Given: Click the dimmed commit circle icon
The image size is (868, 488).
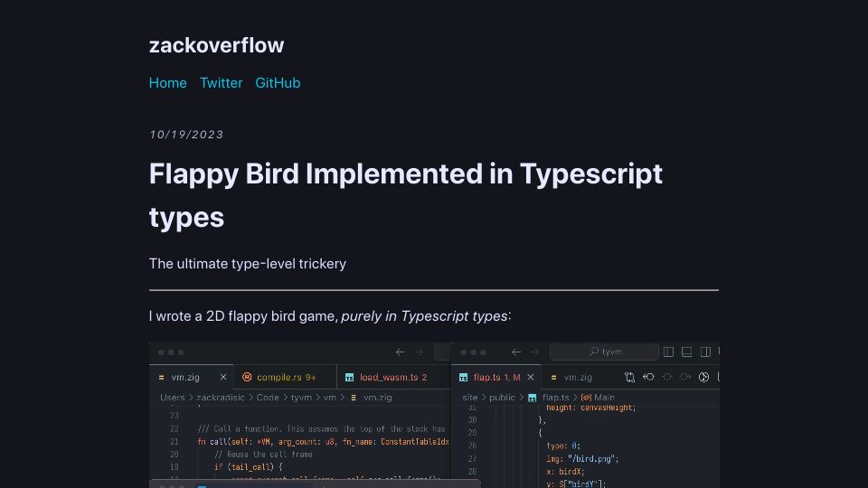Looking at the screenshot, I should tap(667, 378).
